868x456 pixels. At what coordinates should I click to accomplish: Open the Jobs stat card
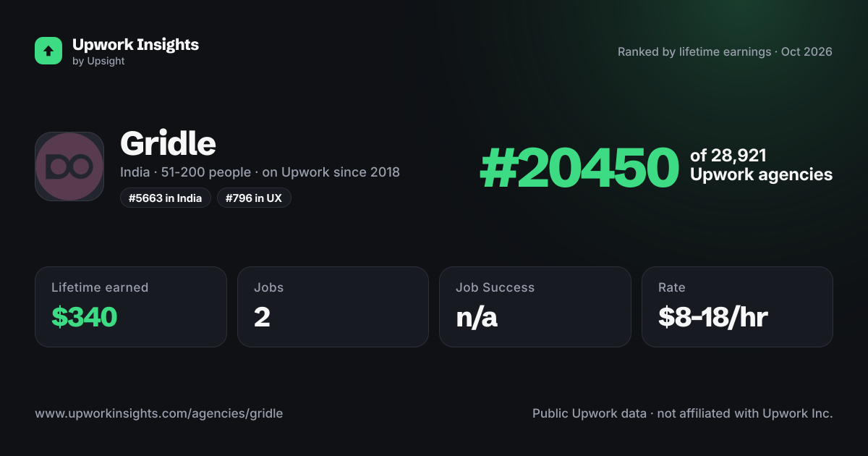pyautogui.click(x=333, y=307)
